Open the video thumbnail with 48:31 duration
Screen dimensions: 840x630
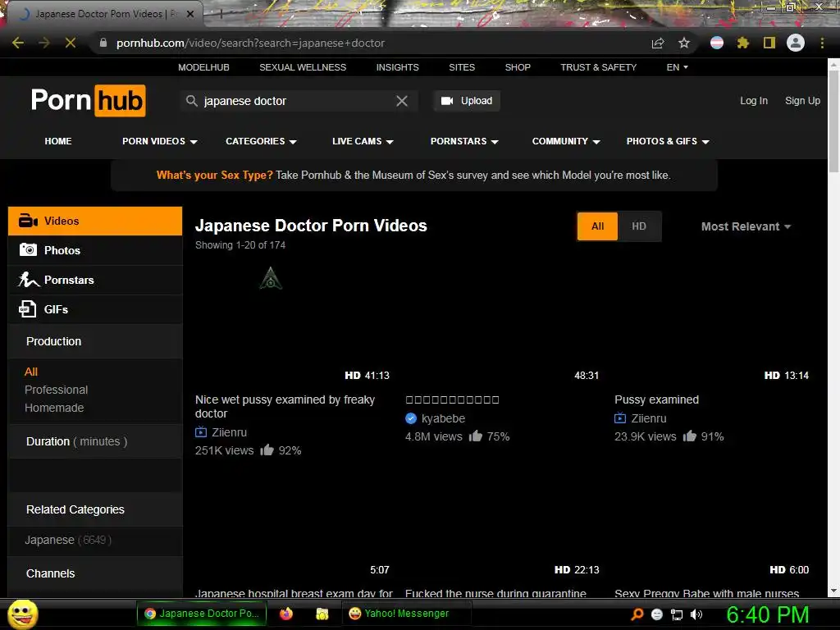[504, 323]
